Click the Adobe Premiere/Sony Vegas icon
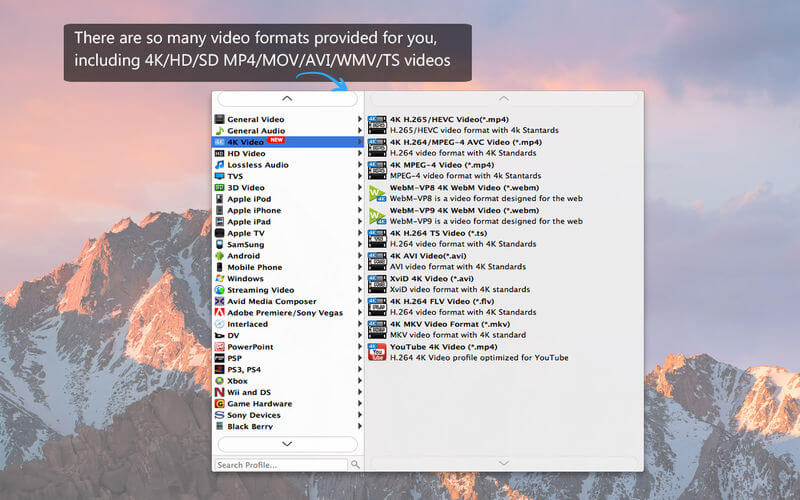The image size is (800, 500). (x=219, y=312)
